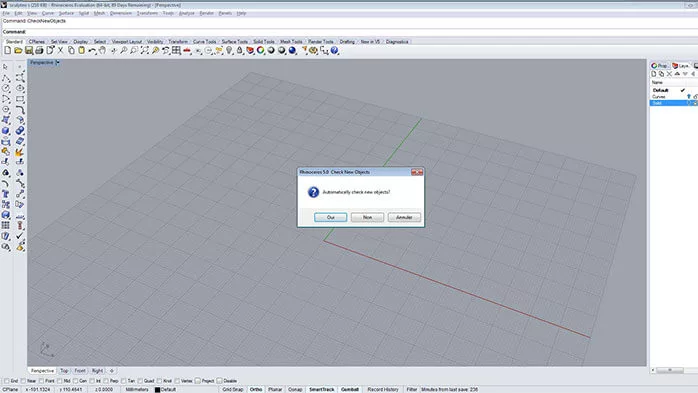Switch to the Layers panel tab
This screenshot has width=698, height=393.
pyautogui.click(x=681, y=65)
